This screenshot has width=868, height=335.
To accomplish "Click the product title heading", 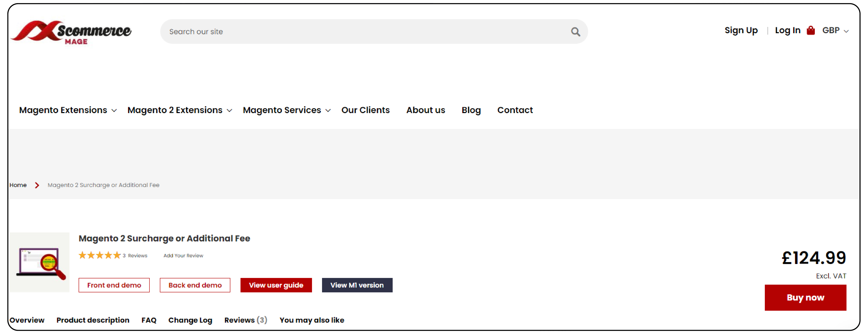I will (x=165, y=239).
